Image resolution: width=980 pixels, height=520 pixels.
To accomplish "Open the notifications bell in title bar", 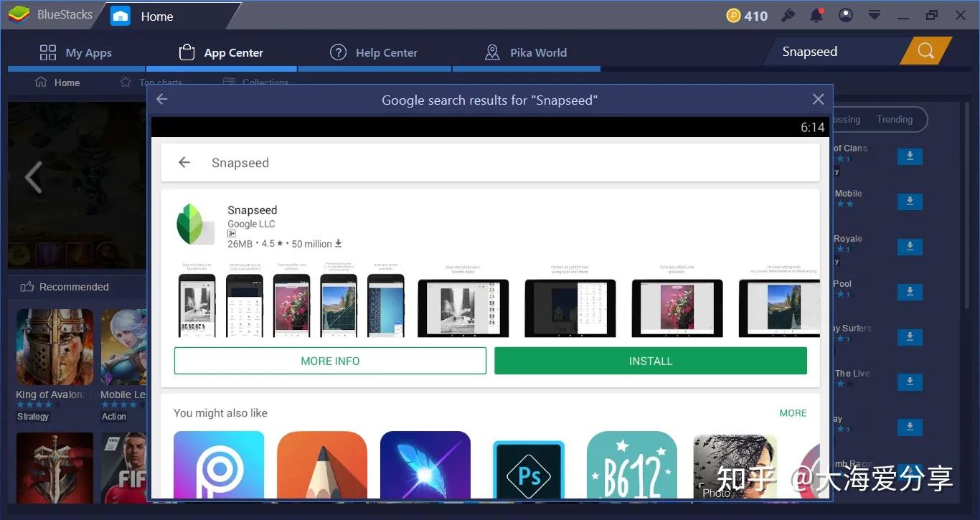I will click(x=816, y=15).
